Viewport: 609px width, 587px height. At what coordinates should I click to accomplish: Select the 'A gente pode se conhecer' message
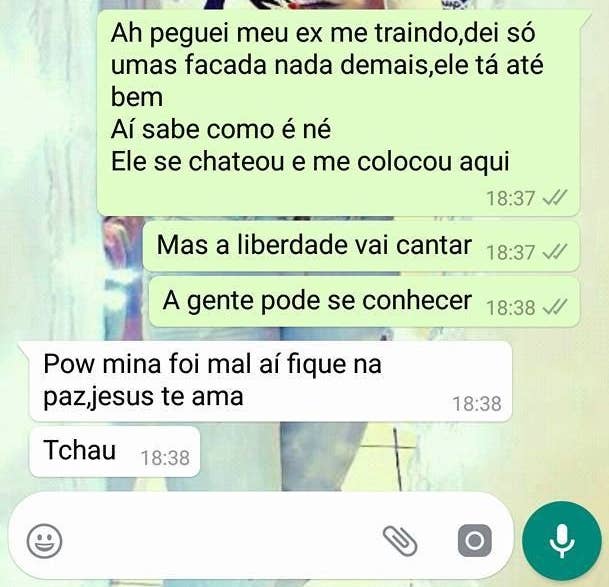point(364,301)
